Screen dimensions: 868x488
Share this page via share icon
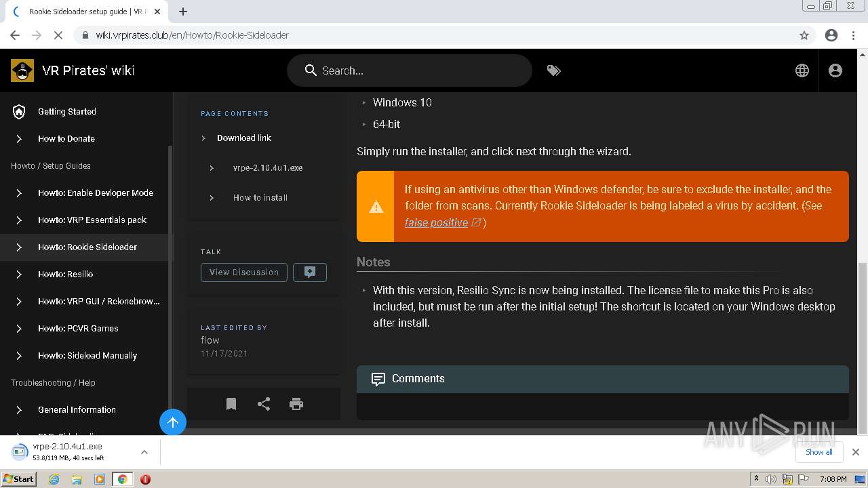[264, 404]
